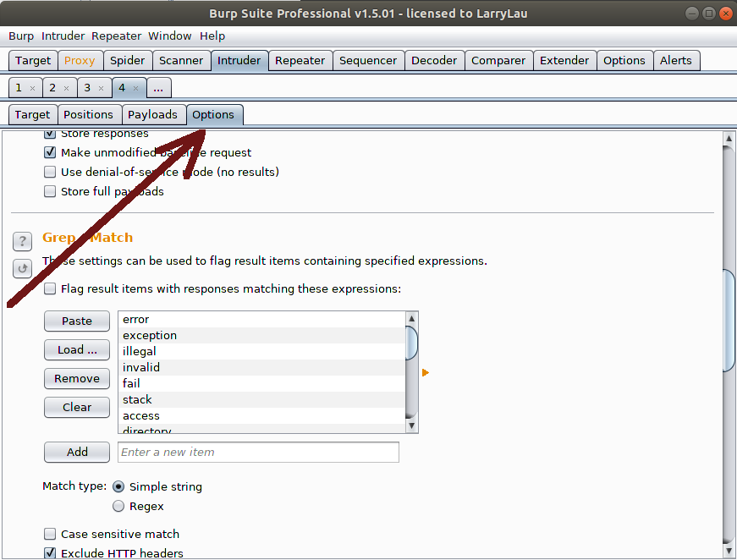Switch to Intruder attack tab 3
Image resolution: width=737 pixels, height=560 pixels.
pos(88,88)
